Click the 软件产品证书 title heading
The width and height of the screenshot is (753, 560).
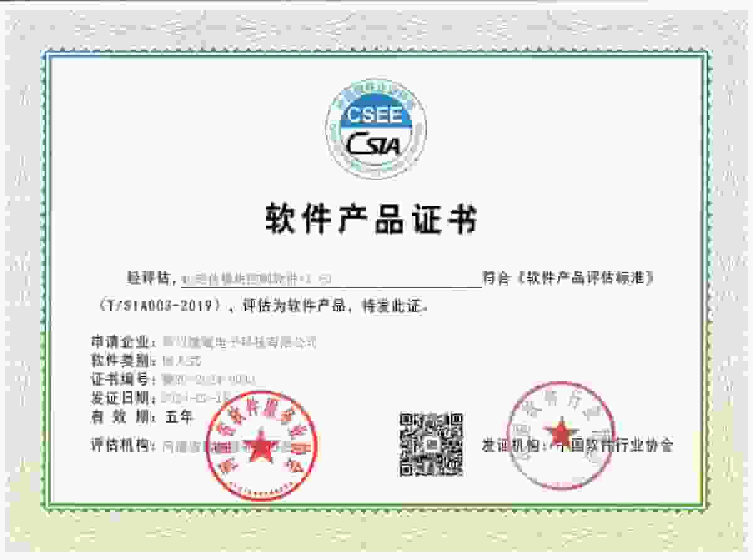click(x=370, y=219)
